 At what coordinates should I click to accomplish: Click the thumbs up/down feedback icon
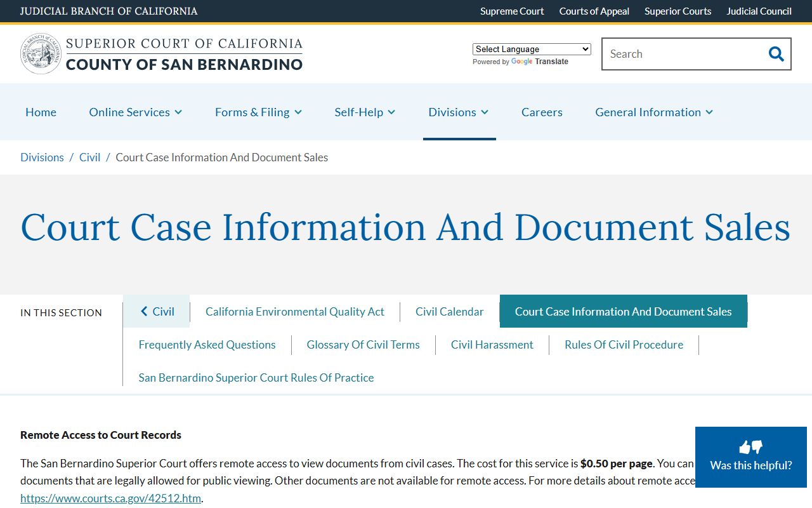(x=751, y=447)
